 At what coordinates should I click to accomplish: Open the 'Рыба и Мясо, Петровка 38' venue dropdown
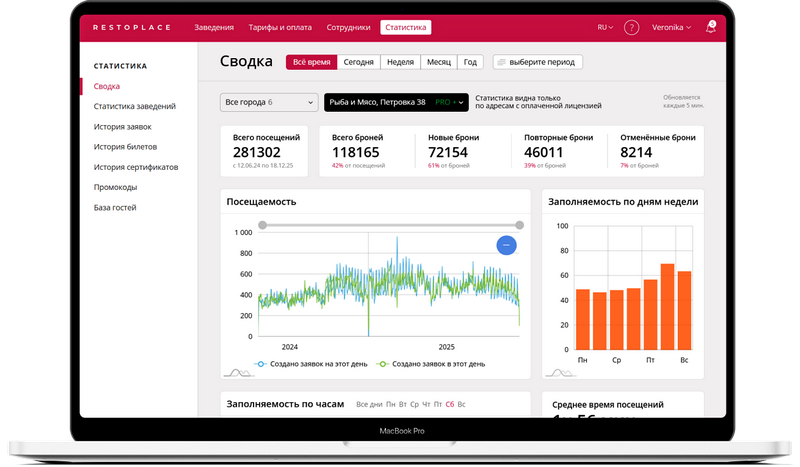396,102
